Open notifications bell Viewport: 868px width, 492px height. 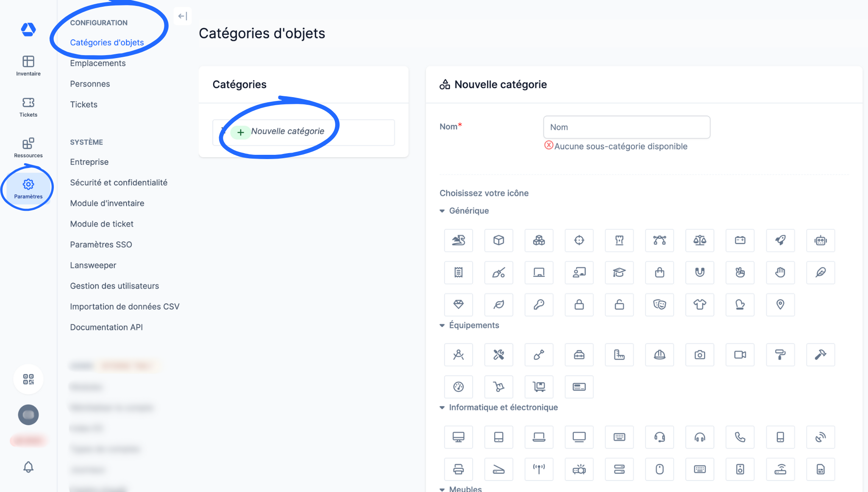pyautogui.click(x=28, y=467)
